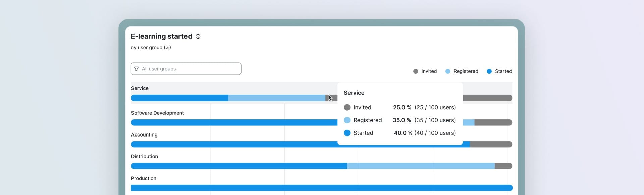Viewport: 644px width, 195px height.
Task: Toggle the Started series via its legend label
Action: click(x=503, y=71)
